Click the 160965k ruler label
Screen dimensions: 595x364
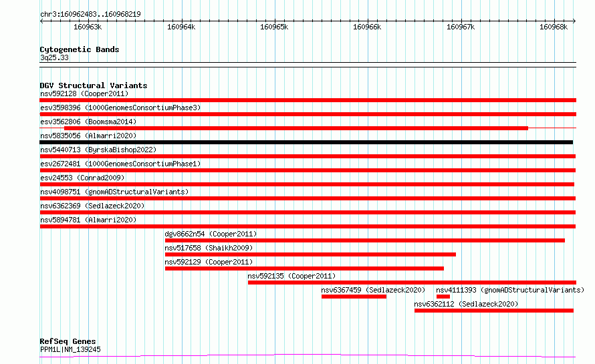pyautogui.click(x=274, y=27)
